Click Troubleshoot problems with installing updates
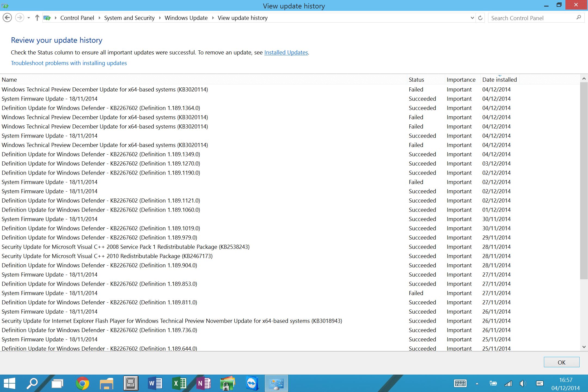 click(x=69, y=63)
